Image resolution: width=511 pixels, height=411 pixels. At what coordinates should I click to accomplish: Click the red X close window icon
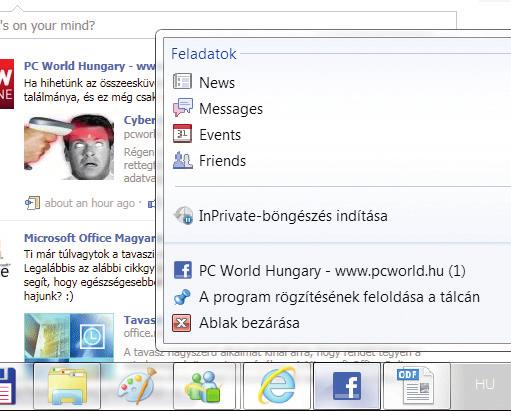click(x=182, y=323)
